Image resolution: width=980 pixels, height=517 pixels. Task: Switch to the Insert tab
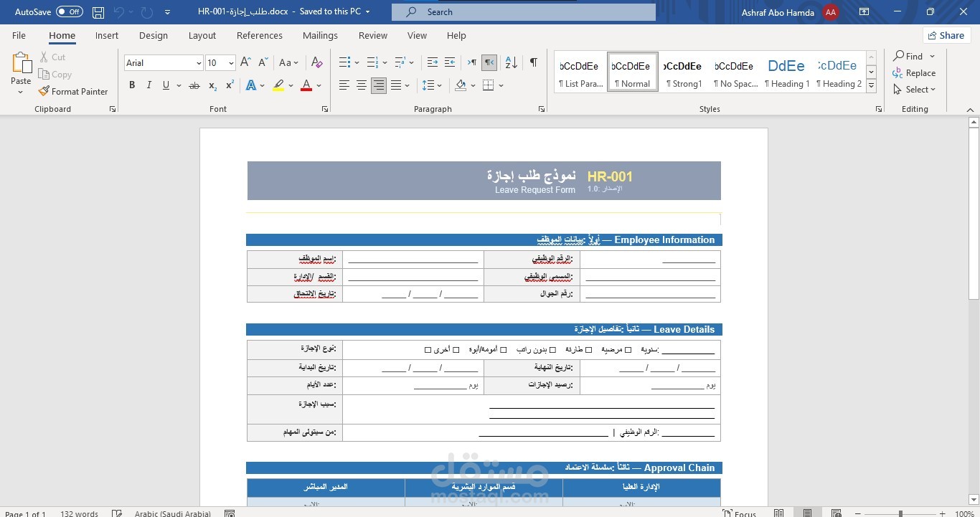(107, 35)
